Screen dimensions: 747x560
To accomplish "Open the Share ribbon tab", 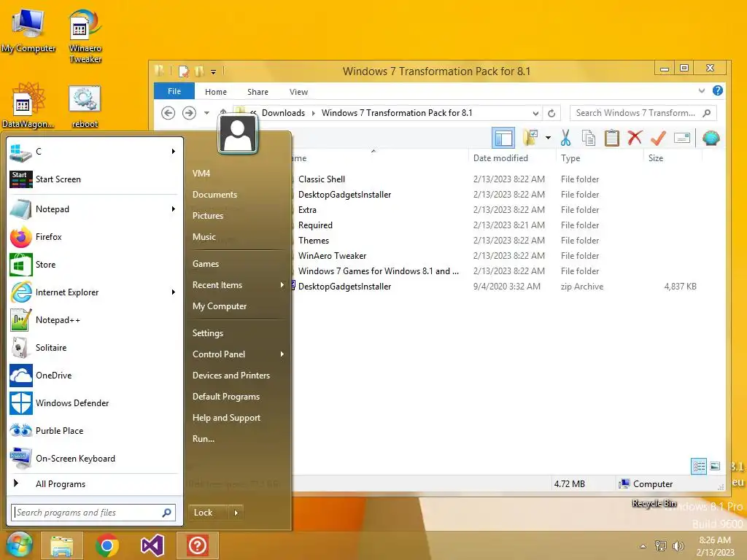I will click(x=258, y=92).
